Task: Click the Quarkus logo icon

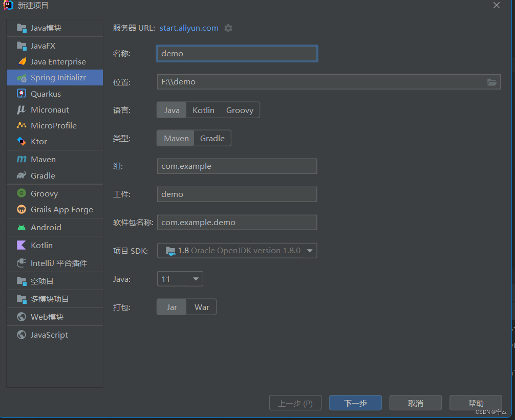Action: click(x=22, y=94)
